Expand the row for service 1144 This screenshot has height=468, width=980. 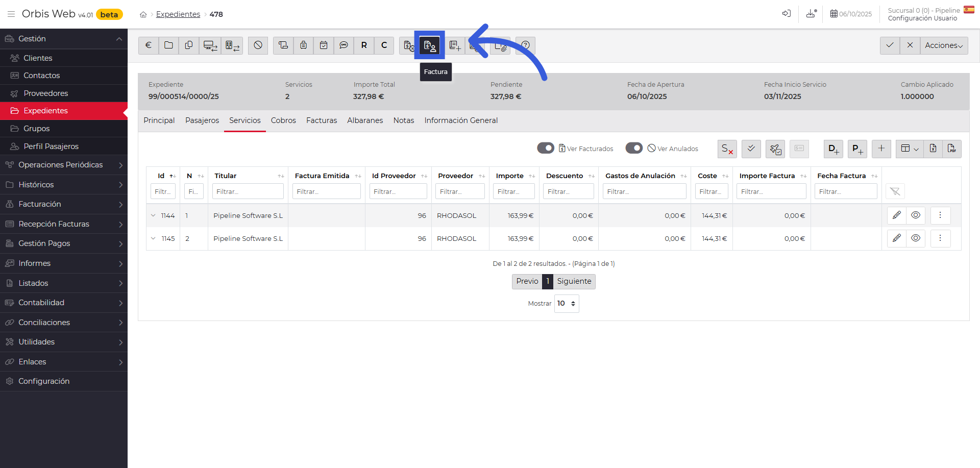click(153, 215)
